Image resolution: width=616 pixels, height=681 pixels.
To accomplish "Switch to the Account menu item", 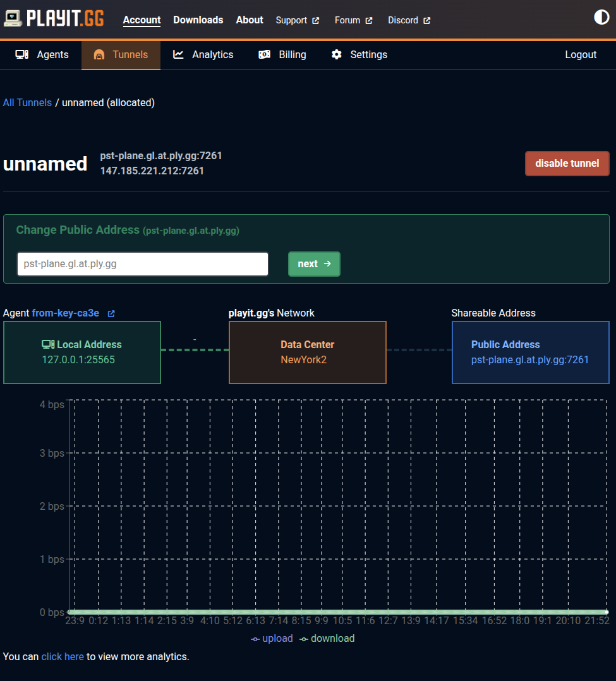I will (142, 20).
